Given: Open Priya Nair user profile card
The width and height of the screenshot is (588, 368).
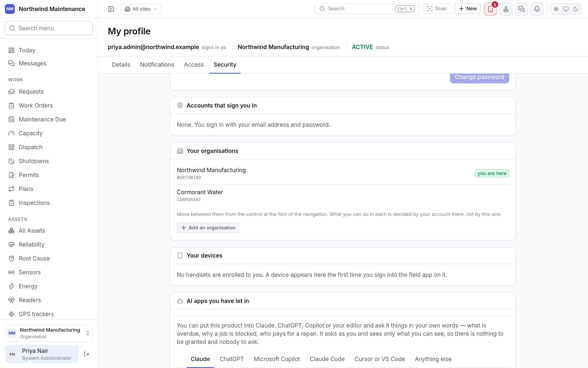Looking at the screenshot, I should (42, 354).
